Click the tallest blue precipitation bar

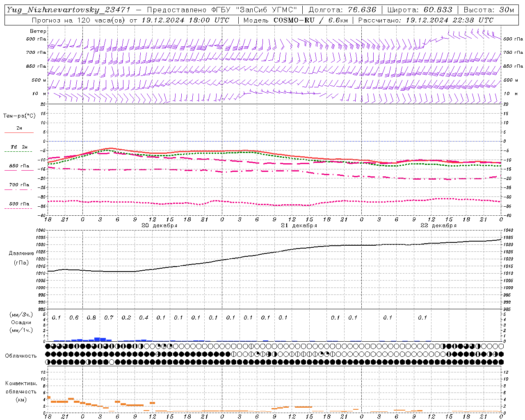97,339
